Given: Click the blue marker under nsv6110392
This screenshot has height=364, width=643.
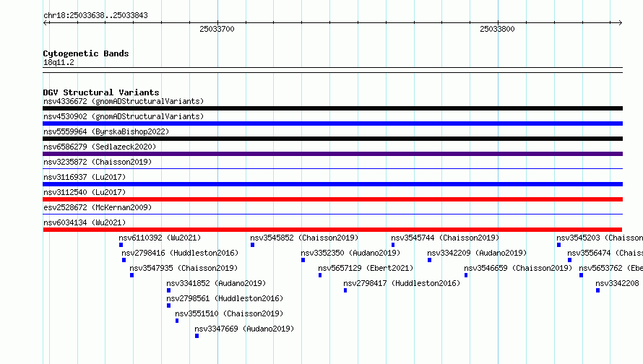Looking at the screenshot, I should click(121, 245).
